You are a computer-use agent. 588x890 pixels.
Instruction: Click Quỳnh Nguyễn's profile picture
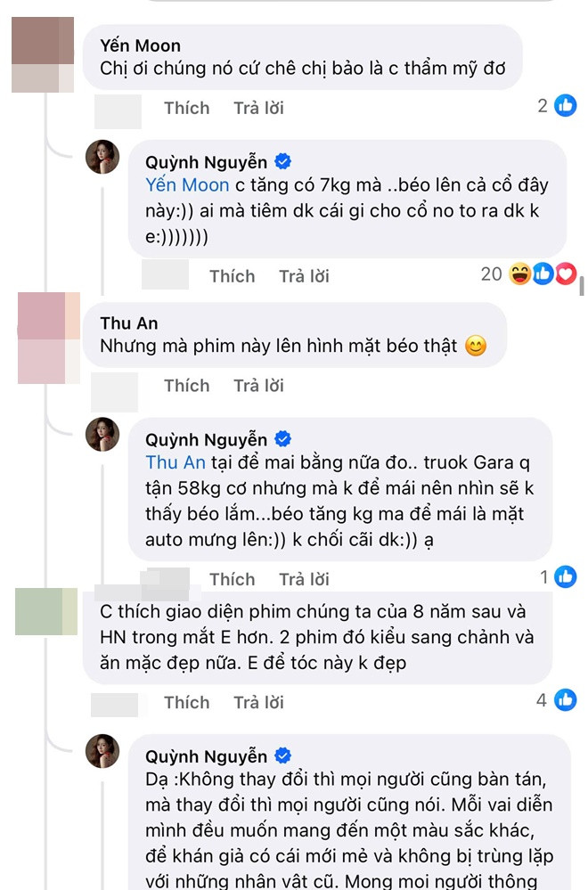click(106, 157)
